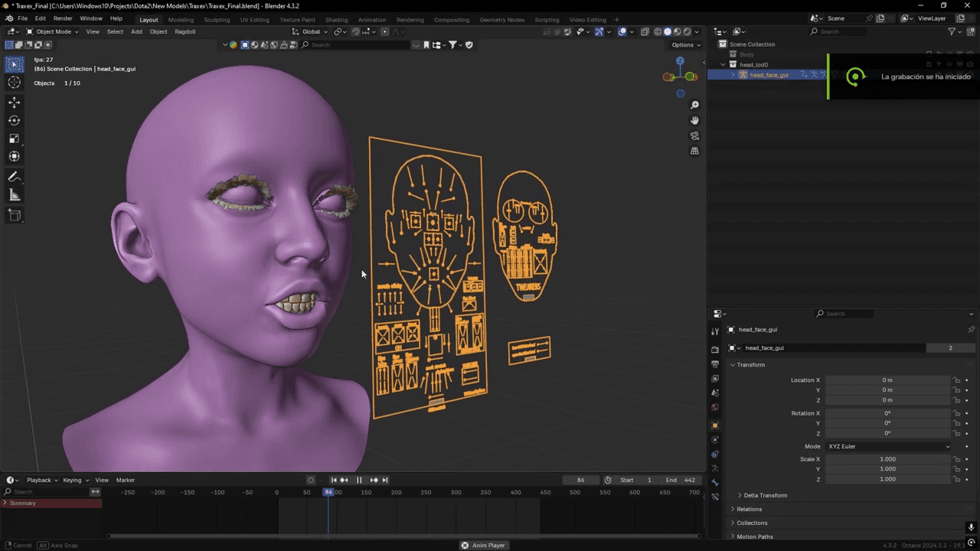Open the Render menu
Screen dimensions: 980x551
(63, 18)
